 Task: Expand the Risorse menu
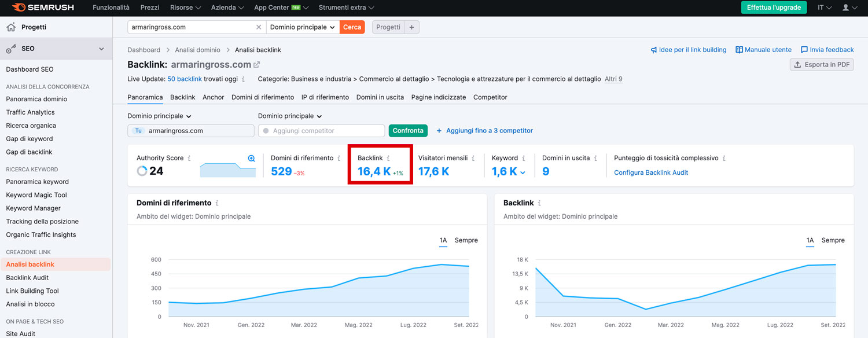tap(186, 8)
